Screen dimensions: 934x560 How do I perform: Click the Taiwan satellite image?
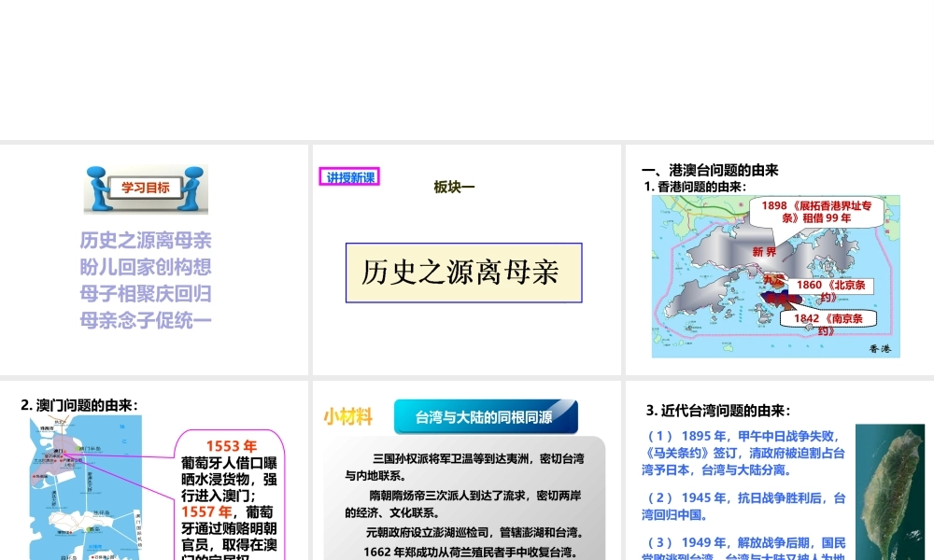890,492
